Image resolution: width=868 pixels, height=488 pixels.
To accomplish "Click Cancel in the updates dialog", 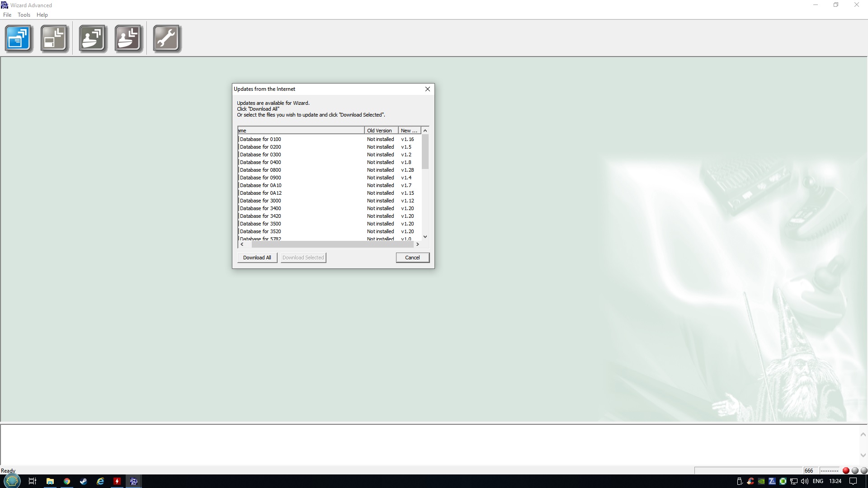I will [x=412, y=258].
